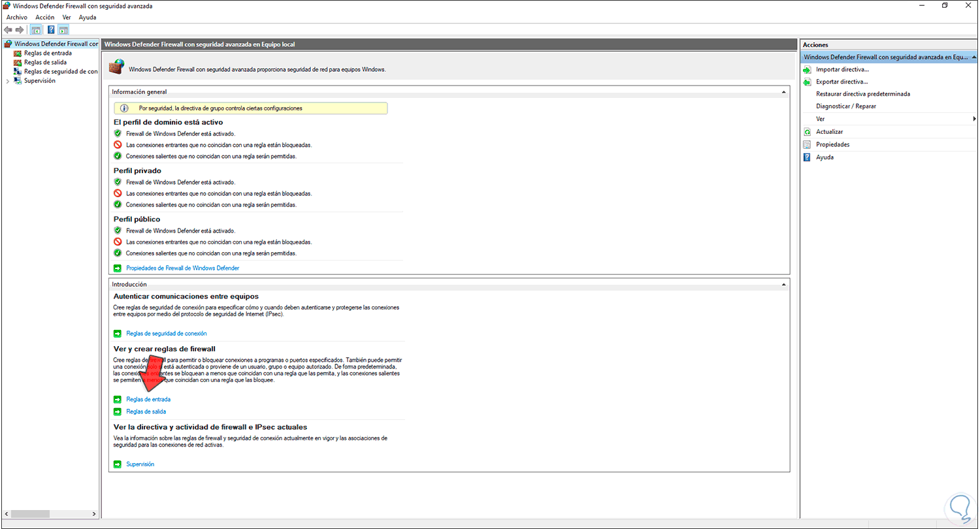The height and width of the screenshot is (529, 980).
Task: Click Importar directiva in the Acciones pane
Action: pyautogui.click(x=842, y=69)
